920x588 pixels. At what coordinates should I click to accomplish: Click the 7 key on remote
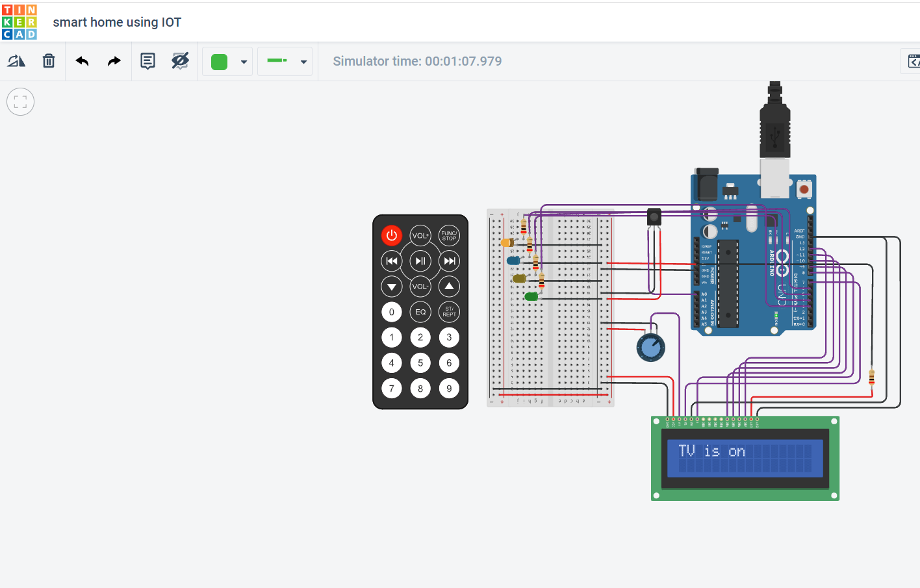pos(392,389)
